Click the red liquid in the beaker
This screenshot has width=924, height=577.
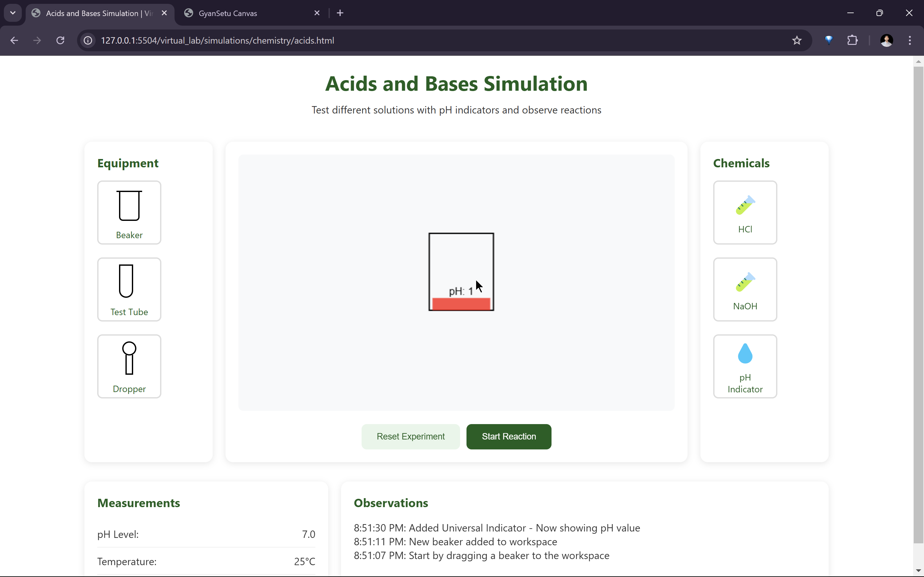tap(461, 304)
